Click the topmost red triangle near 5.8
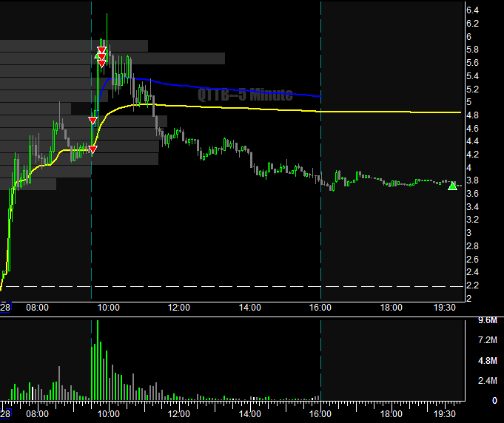 click(x=101, y=50)
